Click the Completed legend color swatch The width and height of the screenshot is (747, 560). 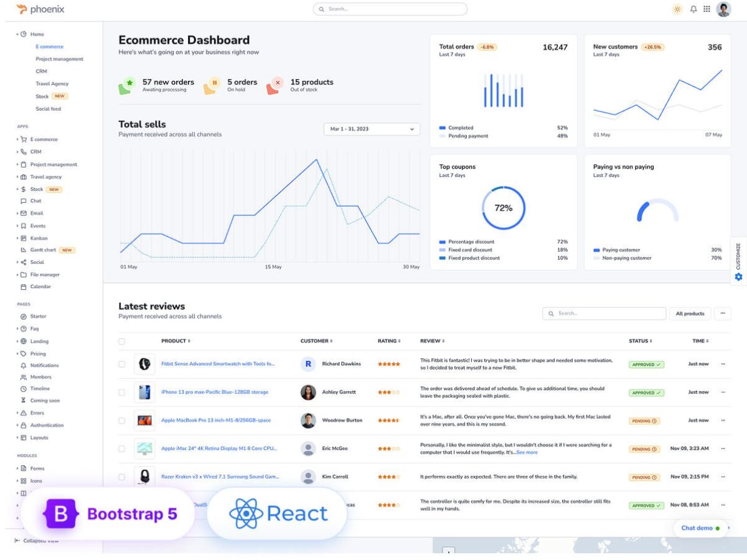click(x=442, y=128)
